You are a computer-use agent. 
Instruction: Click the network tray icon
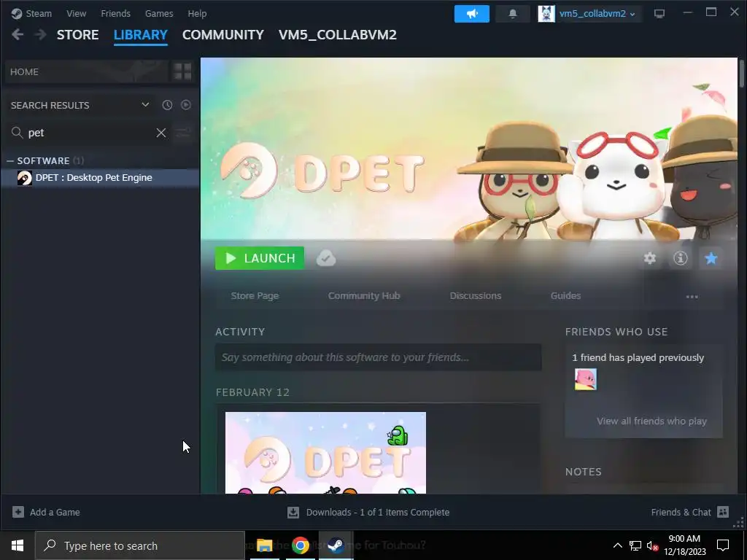pos(635,545)
